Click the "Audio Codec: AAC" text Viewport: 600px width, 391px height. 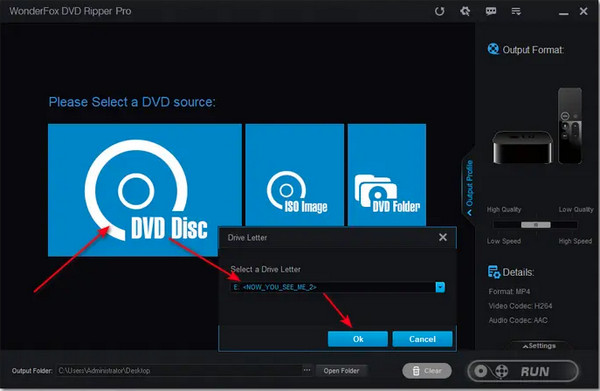pyautogui.click(x=518, y=320)
